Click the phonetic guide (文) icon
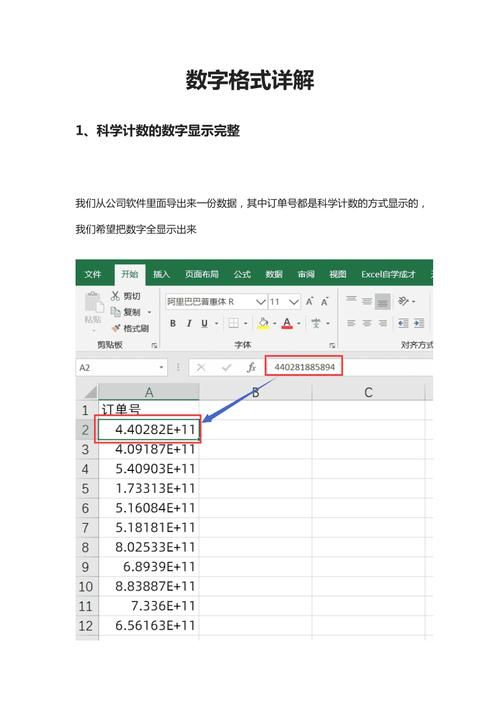500x708 pixels. pyautogui.click(x=316, y=323)
